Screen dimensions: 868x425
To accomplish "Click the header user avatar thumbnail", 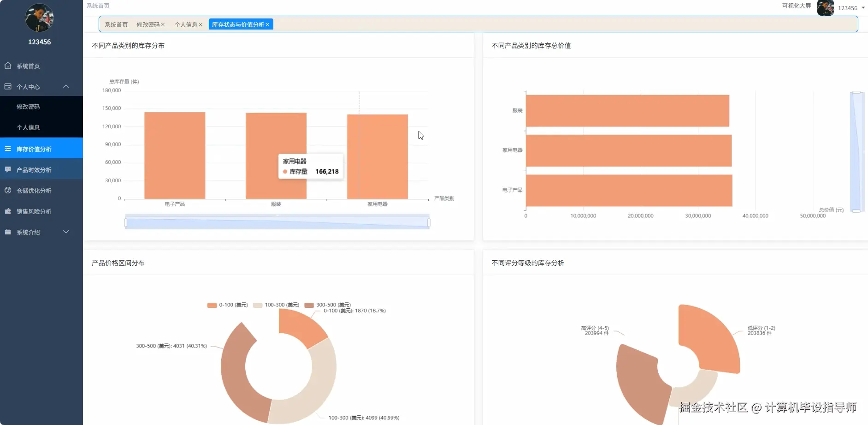I will point(825,8).
